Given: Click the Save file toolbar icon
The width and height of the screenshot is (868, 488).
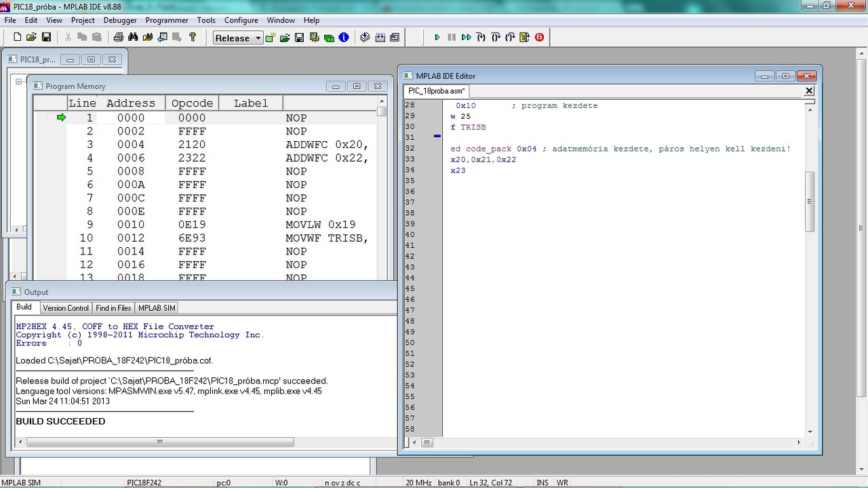Looking at the screenshot, I should coord(46,37).
